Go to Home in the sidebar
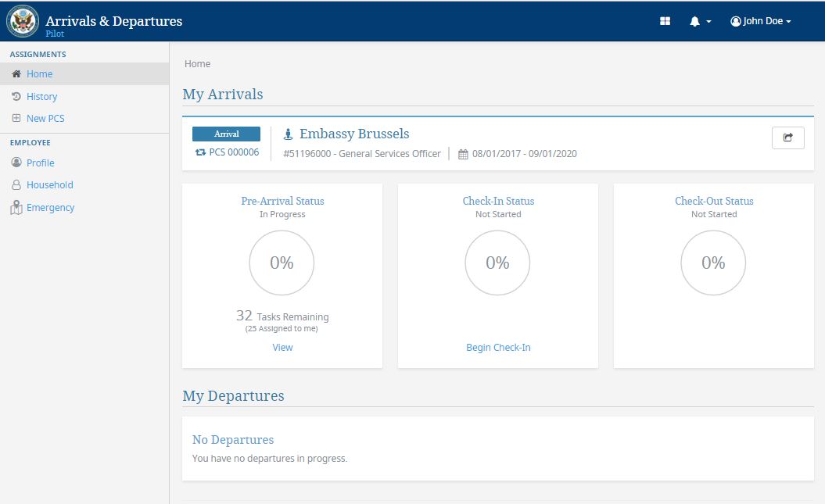 pyautogui.click(x=39, y=74)
